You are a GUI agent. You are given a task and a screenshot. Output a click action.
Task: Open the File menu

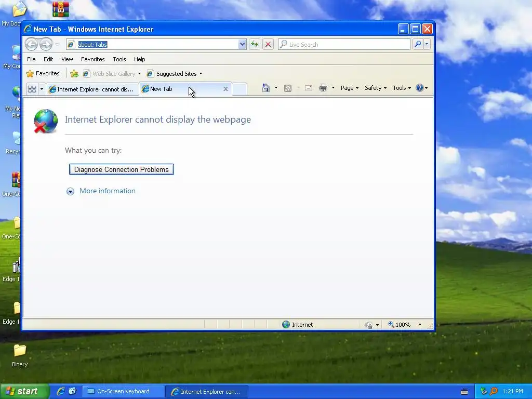pyautogui.click(x=31, y=59)
